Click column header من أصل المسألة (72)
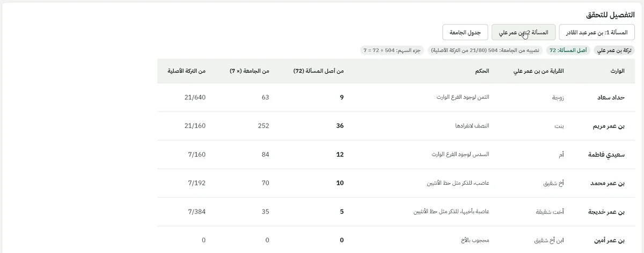This screenshot has width=644, height=253. (318, 71)
